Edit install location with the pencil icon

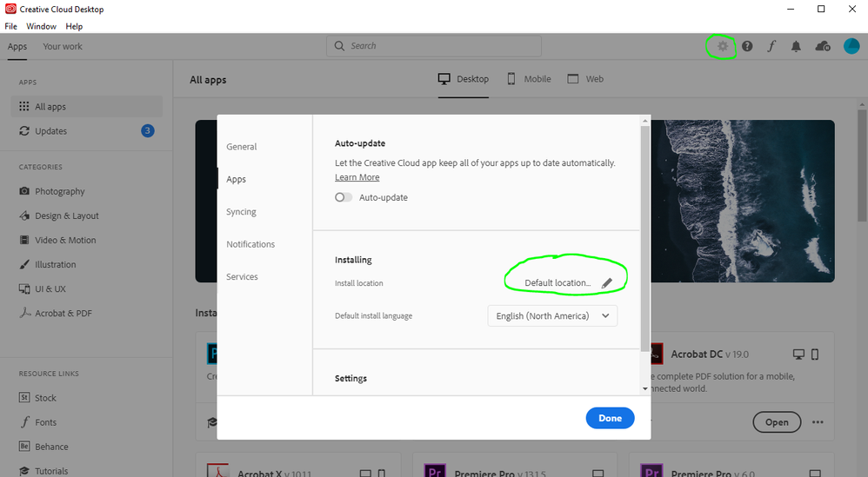(x=607, y=283)
